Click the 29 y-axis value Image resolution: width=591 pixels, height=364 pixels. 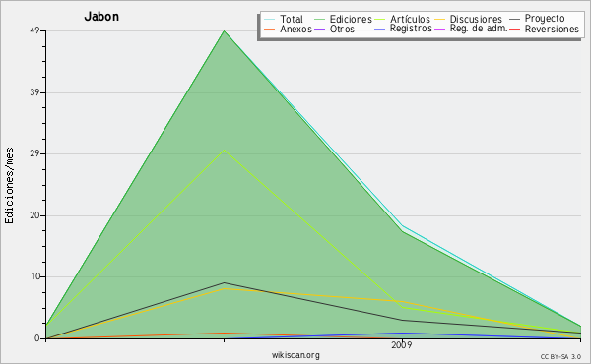[x=35, y=153]
